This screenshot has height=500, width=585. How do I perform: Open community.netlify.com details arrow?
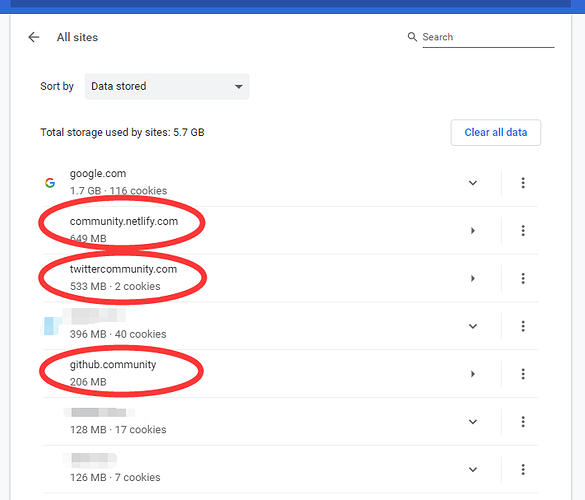point(473,231)
